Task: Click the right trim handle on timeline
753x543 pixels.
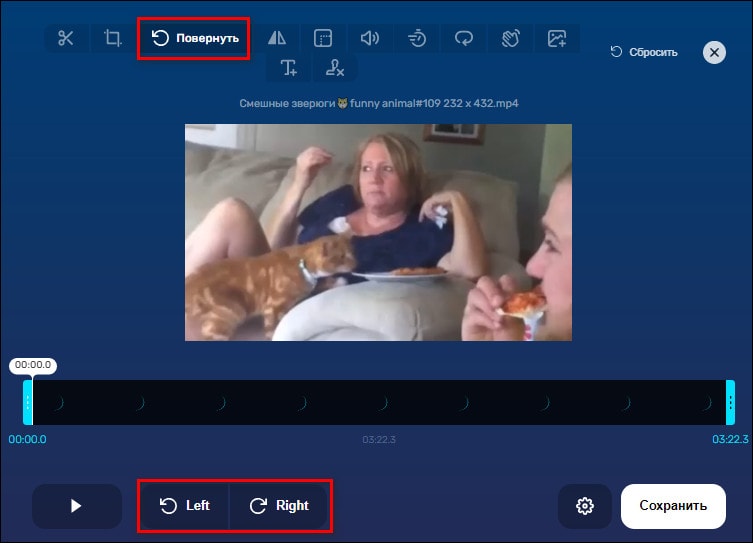Action: point(730,402)
